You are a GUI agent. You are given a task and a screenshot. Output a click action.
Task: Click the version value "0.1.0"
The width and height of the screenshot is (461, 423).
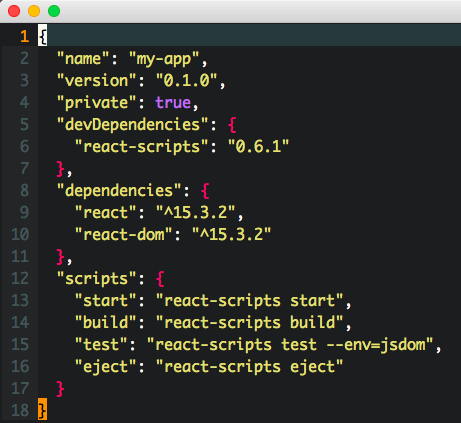(187, 81)
